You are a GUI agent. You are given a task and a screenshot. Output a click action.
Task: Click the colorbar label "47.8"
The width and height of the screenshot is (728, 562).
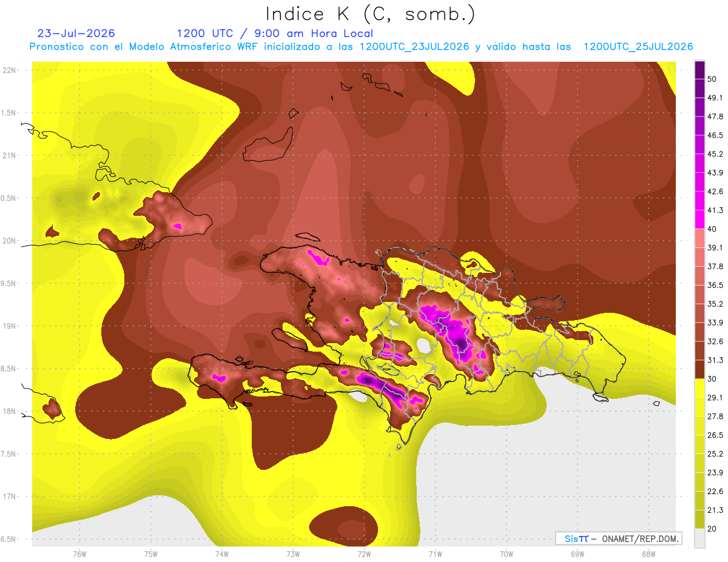click(715, 117)
